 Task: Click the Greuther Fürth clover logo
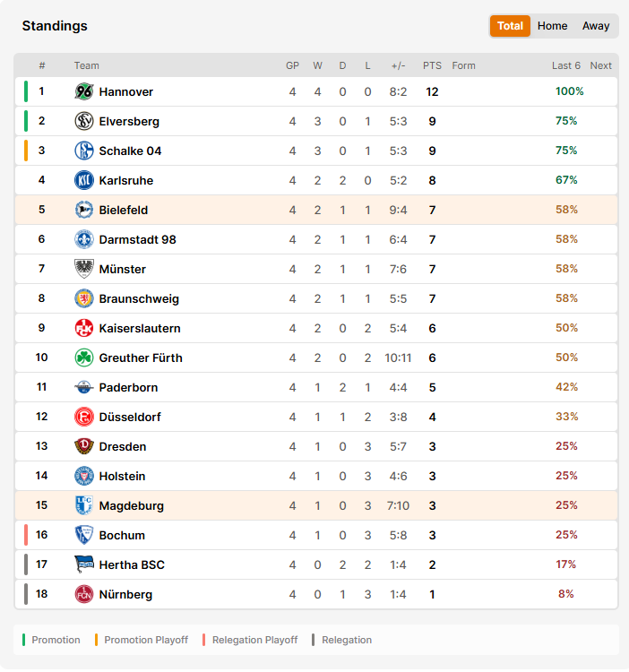coord(84,358)
